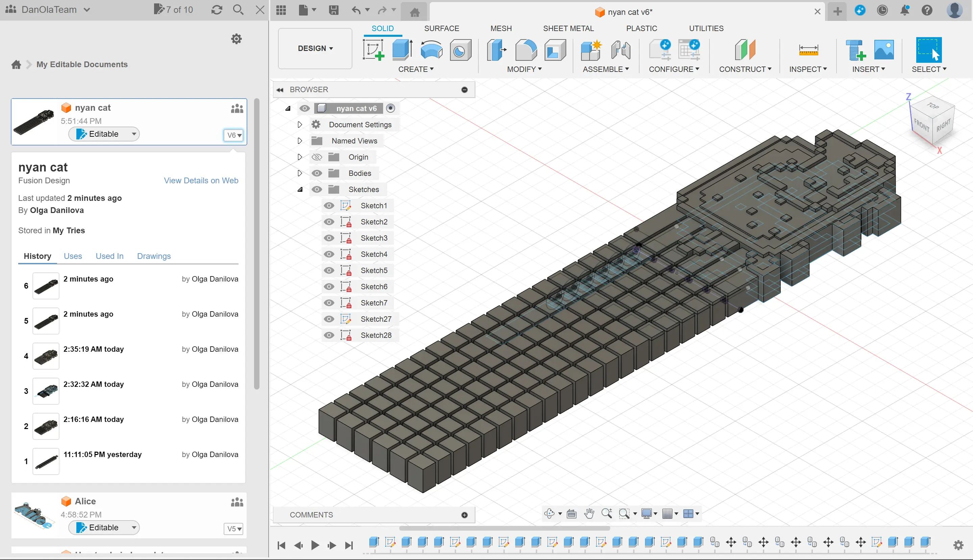Show the Origin folder
The image size is (973, 560).
click(x=317, y=157)
